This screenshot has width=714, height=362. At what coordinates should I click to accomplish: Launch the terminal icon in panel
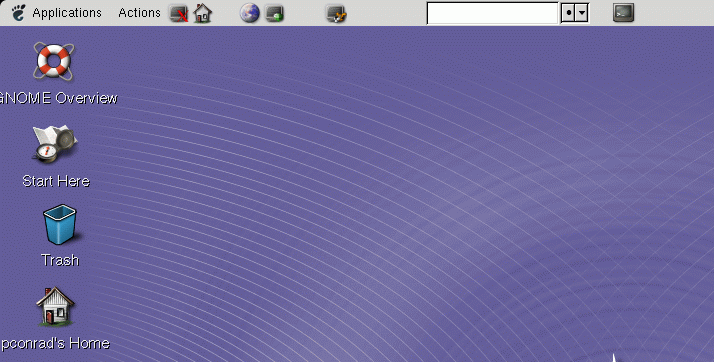pyautogui.click(x=623, y=13)
